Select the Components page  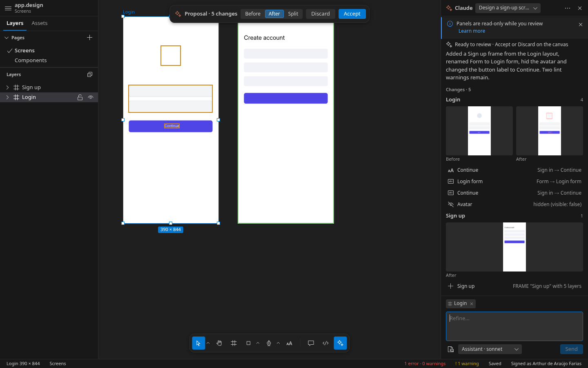49,61
